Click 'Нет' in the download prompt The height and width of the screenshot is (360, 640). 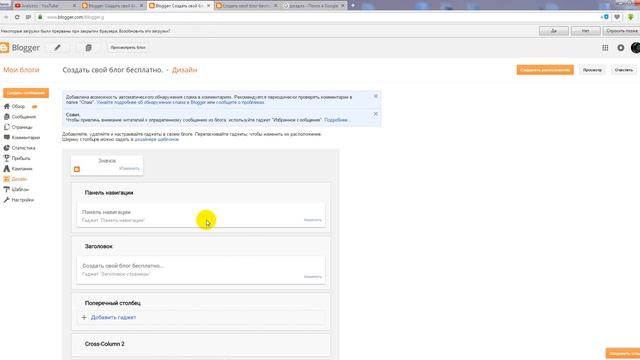tap(586, 31)
